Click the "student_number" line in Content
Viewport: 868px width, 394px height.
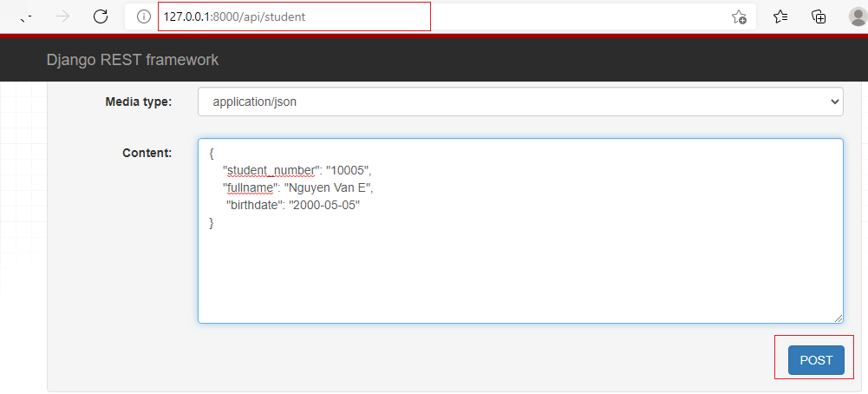coord(297,170)
